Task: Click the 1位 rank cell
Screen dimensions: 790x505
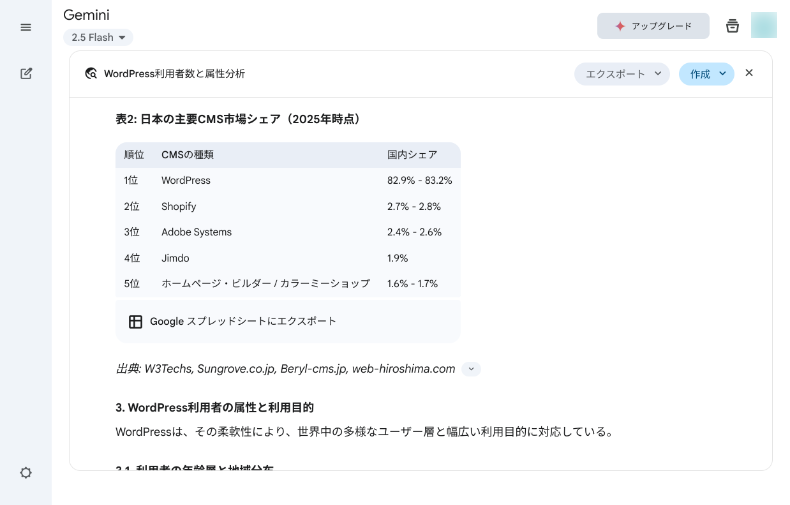Action: pyautogui.click(x=131, y=180)
